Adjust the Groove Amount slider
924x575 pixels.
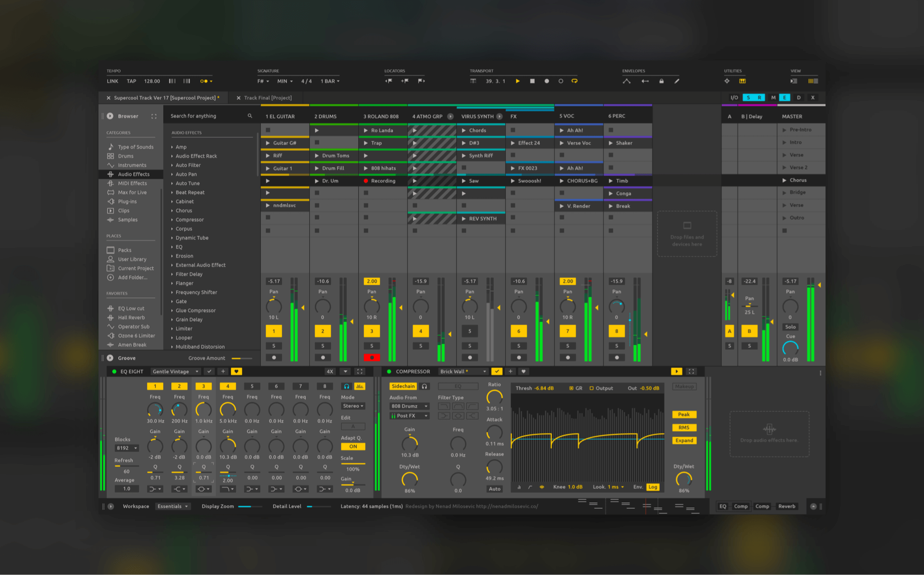coord(241,358)
